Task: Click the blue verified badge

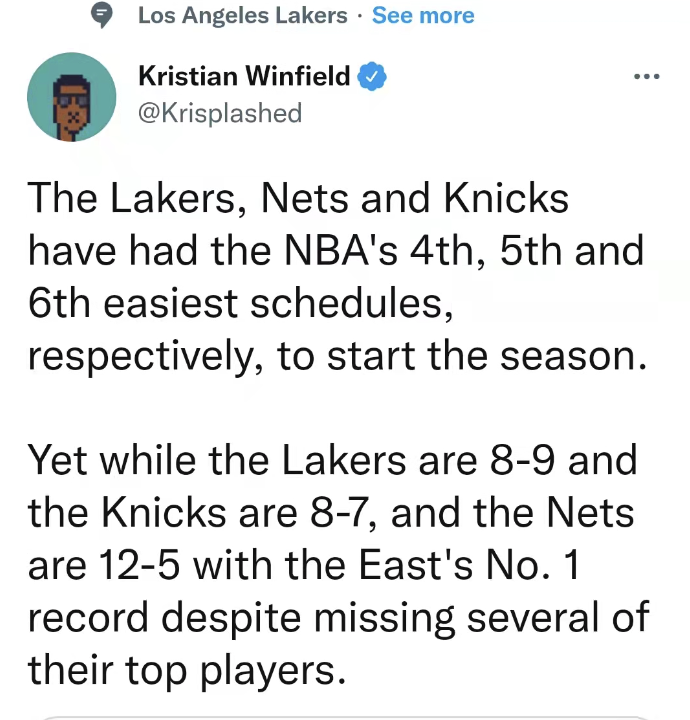Action: point(372,76)
